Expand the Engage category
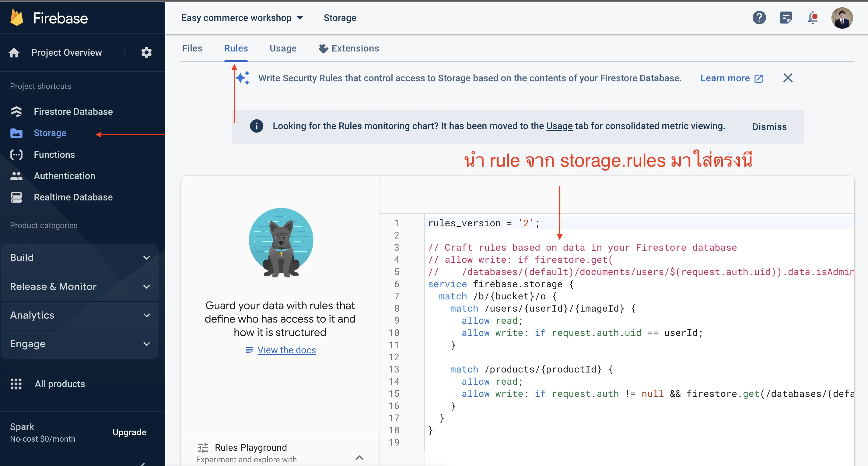868x466 pixels. click(79, 344)
